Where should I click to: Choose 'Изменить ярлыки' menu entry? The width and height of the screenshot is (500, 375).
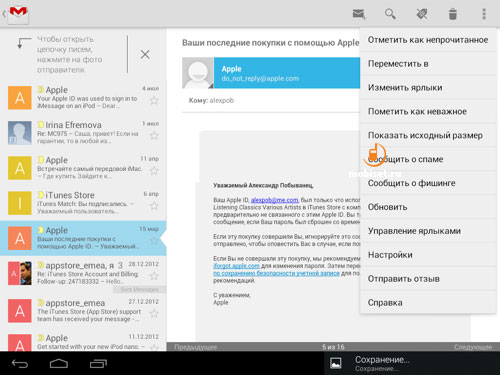[428, 88]
